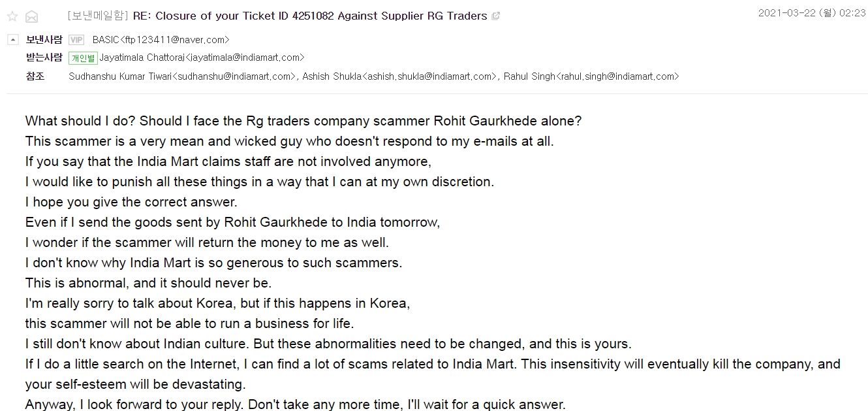
Task: Choose CC recipient Rahul Singh
Action: [591, 76]
